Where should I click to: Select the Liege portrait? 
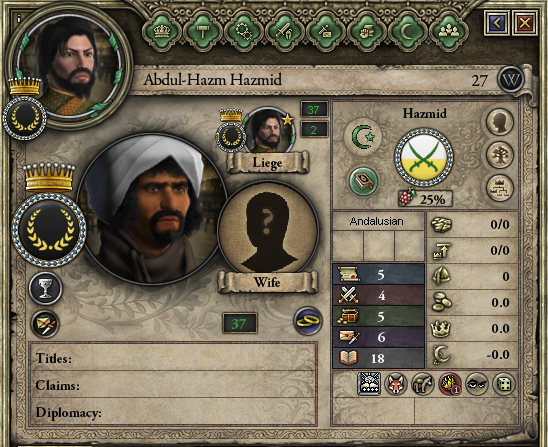click(268, 130)
